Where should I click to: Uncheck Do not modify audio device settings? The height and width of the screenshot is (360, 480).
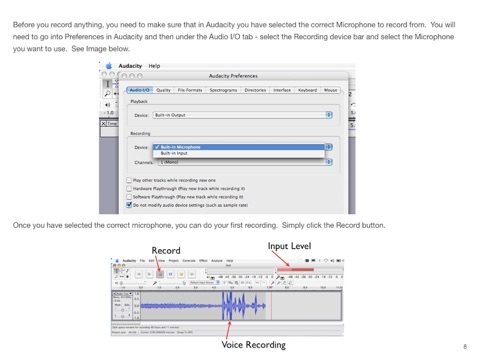point(129,205)
